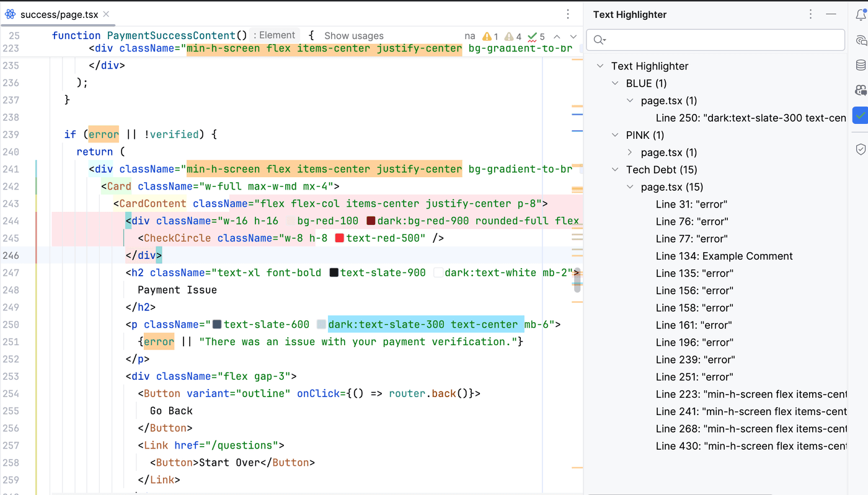The width and height of the screenshot is (868, 495).
Task: Select the Line 250 dark:text-slate-300 entry
Action: click(x=751, y=118)
